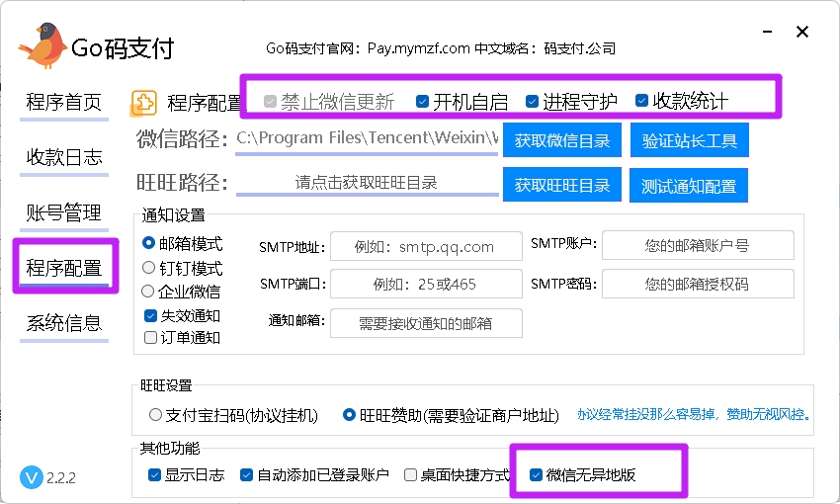
Task: Close the Go码支付 window
Action: (x=802, y=33)
